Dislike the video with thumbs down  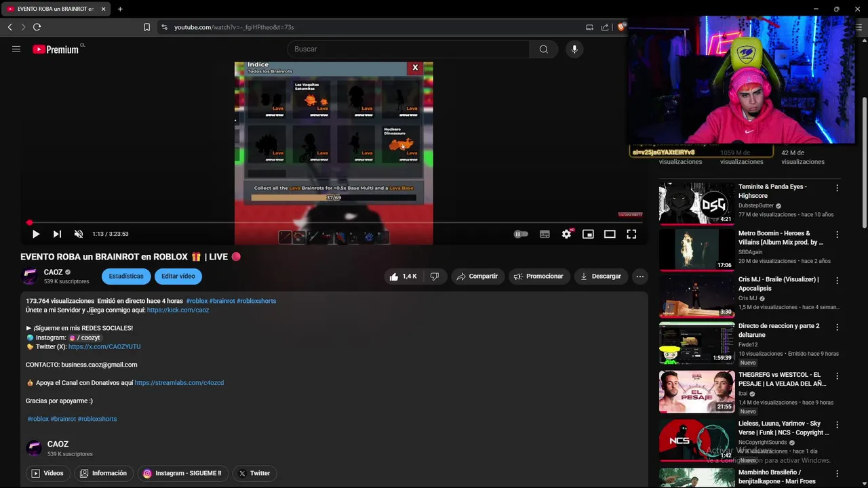coord(435,277)
